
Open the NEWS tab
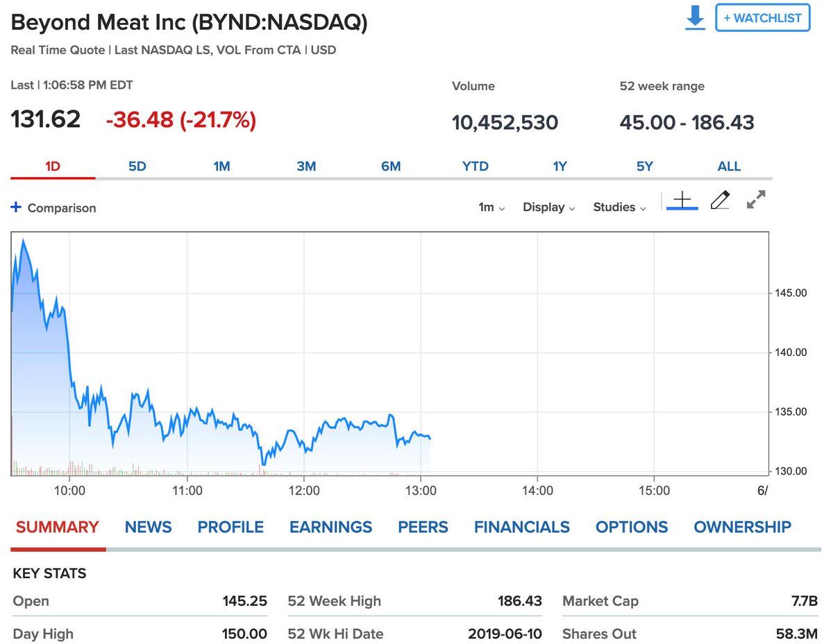tap(149, 527)
